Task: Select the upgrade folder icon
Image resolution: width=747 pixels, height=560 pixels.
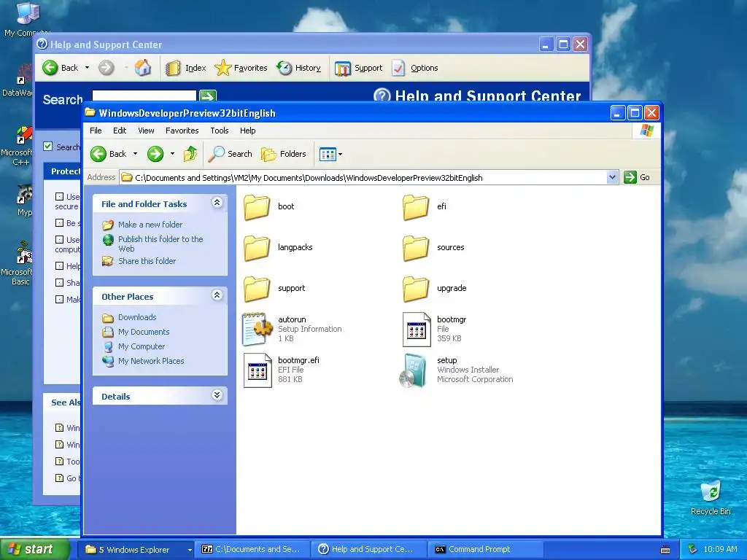Action: (x=415, y=289)
